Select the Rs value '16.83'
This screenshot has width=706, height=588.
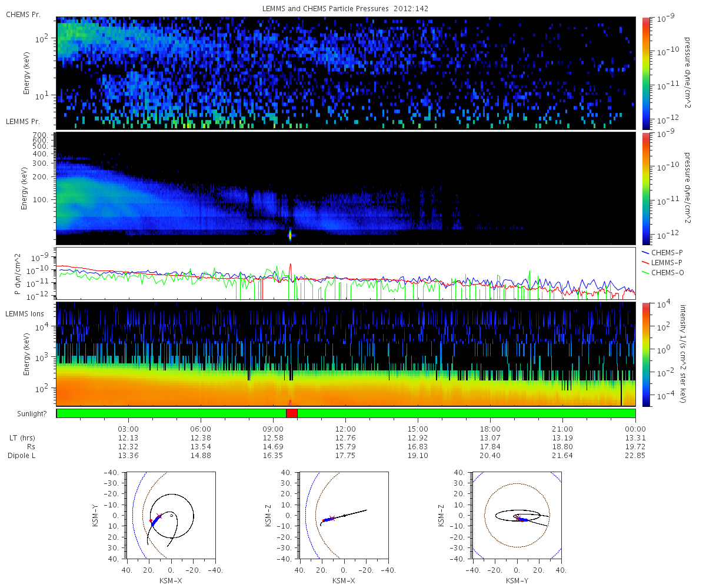tap(418, 447)
